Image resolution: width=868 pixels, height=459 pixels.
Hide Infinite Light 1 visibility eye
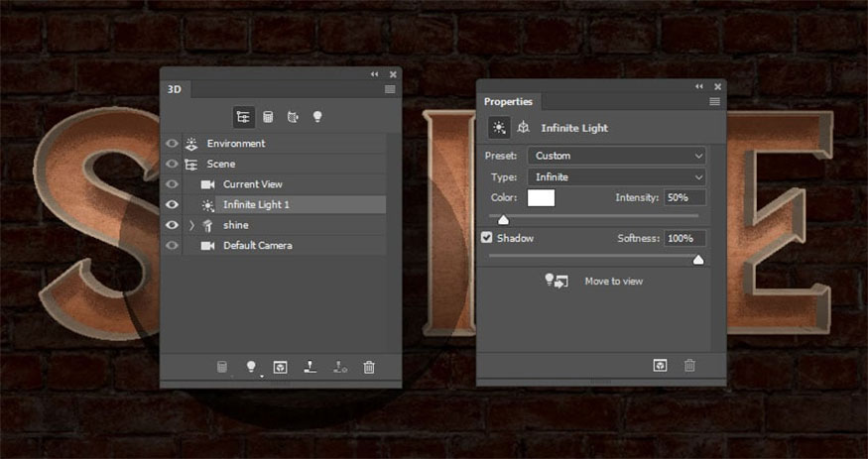[x=173, y=204]
